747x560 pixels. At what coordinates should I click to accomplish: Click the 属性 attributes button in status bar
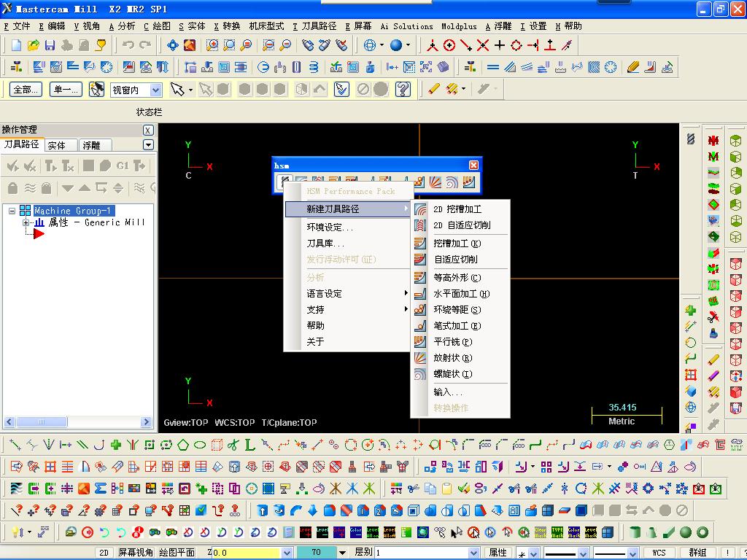tap(498, 553)
